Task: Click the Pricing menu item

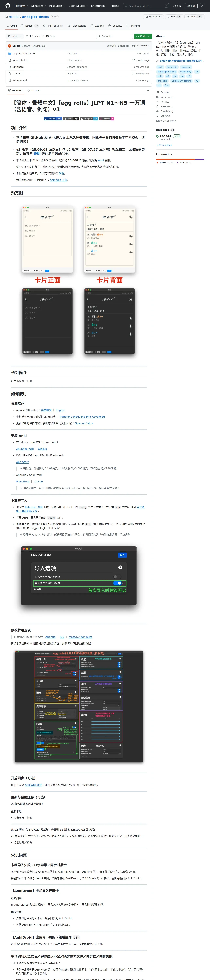Action: click(x=115, y=6)
